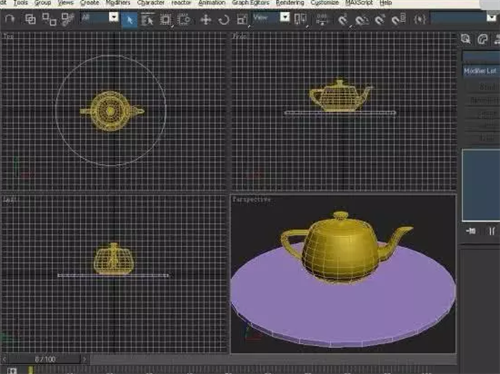The image size is (500, 374).
Task: Select the wireframe teapot in Left viewport
Action: [114, 259]
